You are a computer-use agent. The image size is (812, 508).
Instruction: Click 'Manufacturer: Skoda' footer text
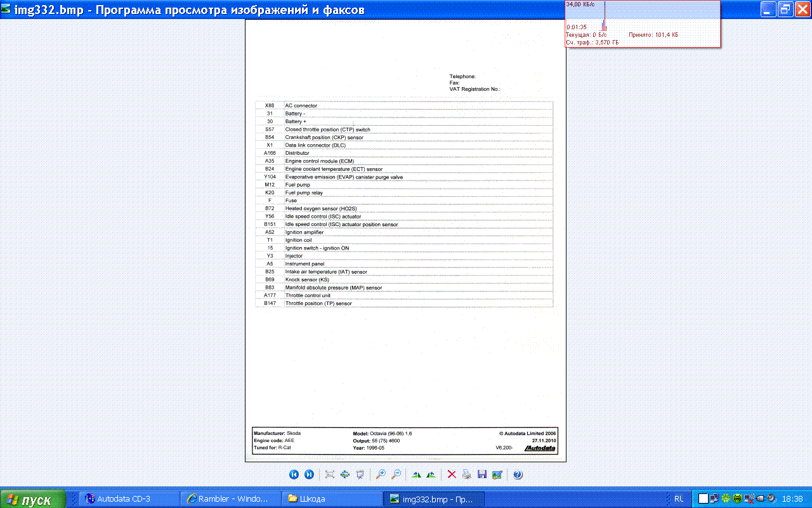277,433
